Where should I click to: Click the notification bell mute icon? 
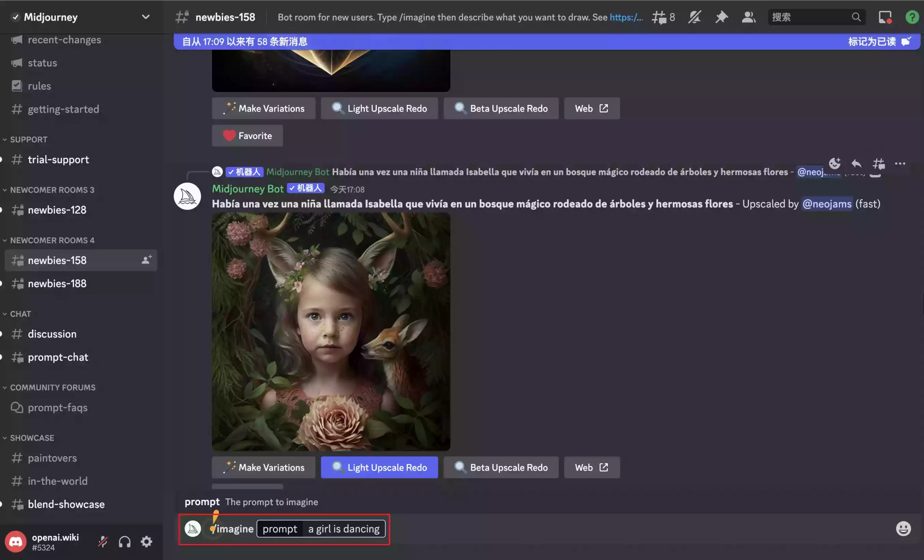[x=695, y=17]
